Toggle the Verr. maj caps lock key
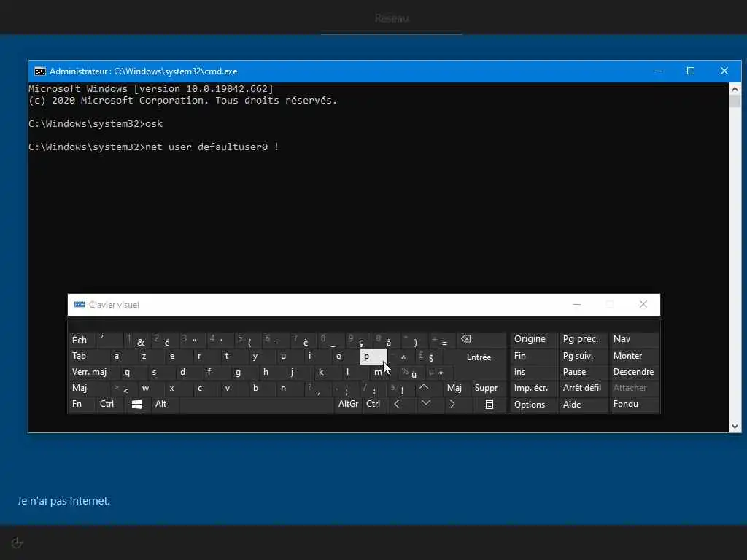The image size is (747, 560). pos(89,373)
